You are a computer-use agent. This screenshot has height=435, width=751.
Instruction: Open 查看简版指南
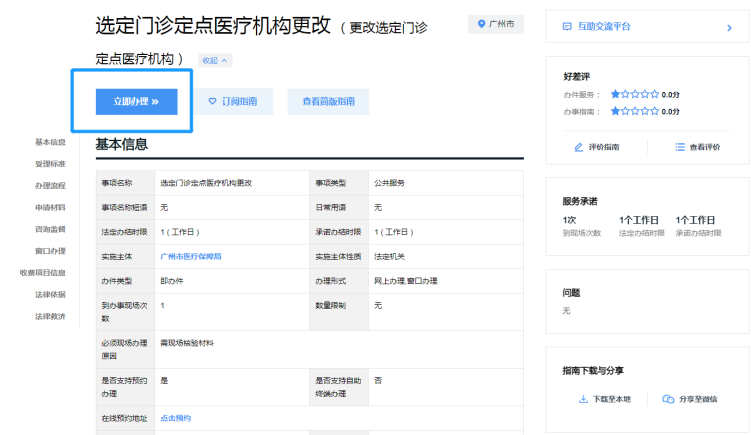[329, 102]
